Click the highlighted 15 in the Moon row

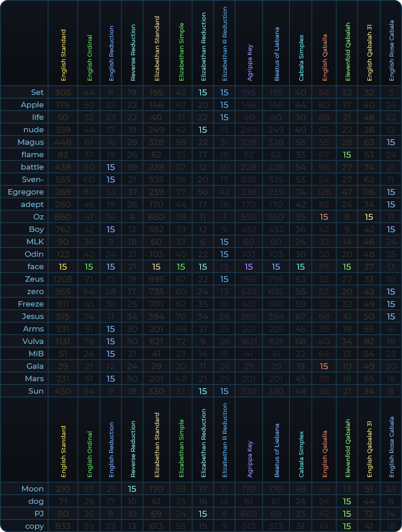(x=132, y=489)
